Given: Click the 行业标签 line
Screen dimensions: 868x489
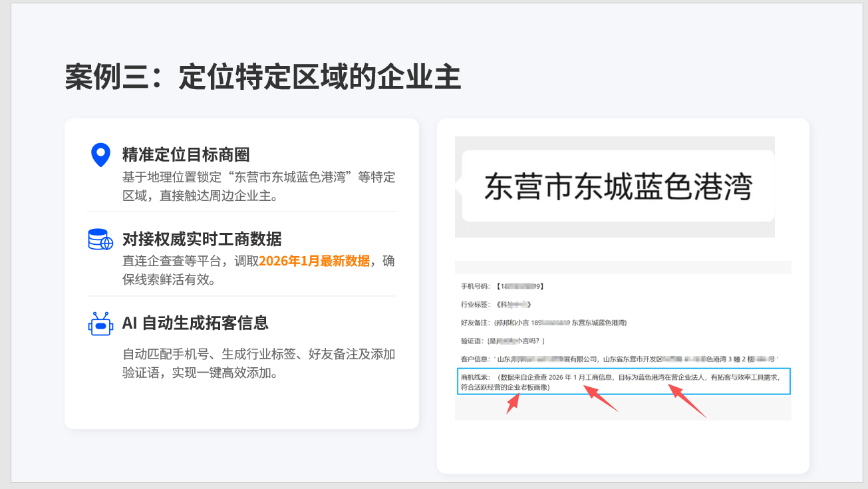Looking at the screenshot, I should tap(496, 304).
